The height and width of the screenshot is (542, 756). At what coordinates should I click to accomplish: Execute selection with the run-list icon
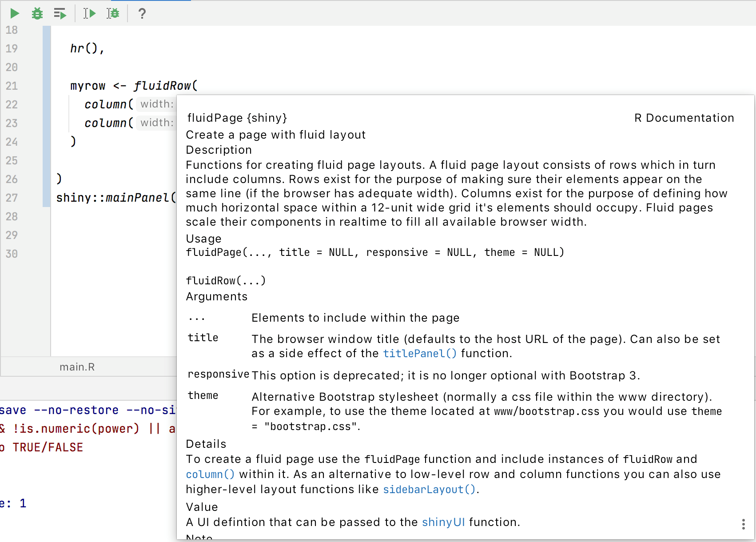[x=60, y=13]
